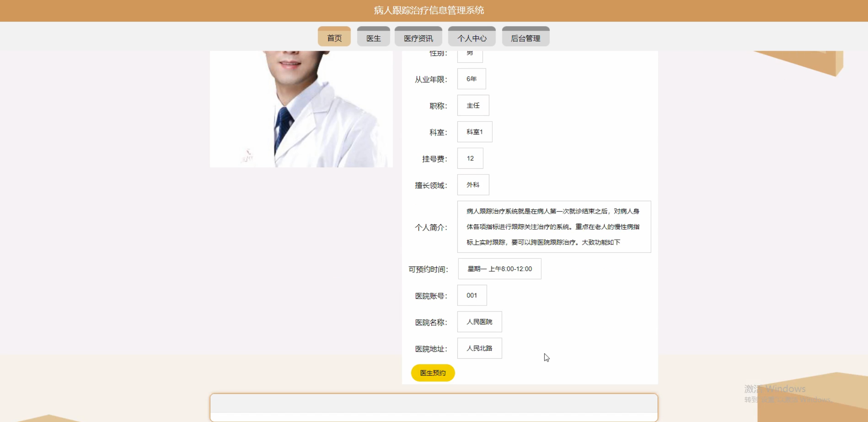Click the 性别 field showing 男
The image size is (868, 422).
coord(470,56)
